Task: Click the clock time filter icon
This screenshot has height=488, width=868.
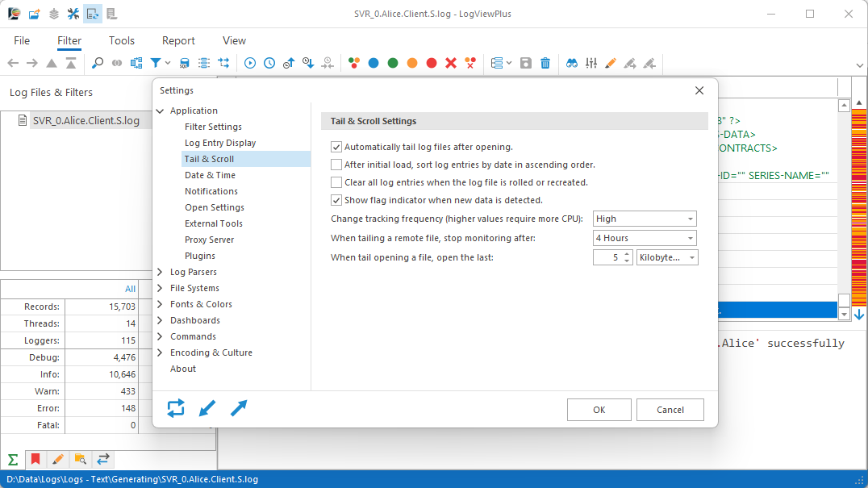Action: click(x=269, y=63)
